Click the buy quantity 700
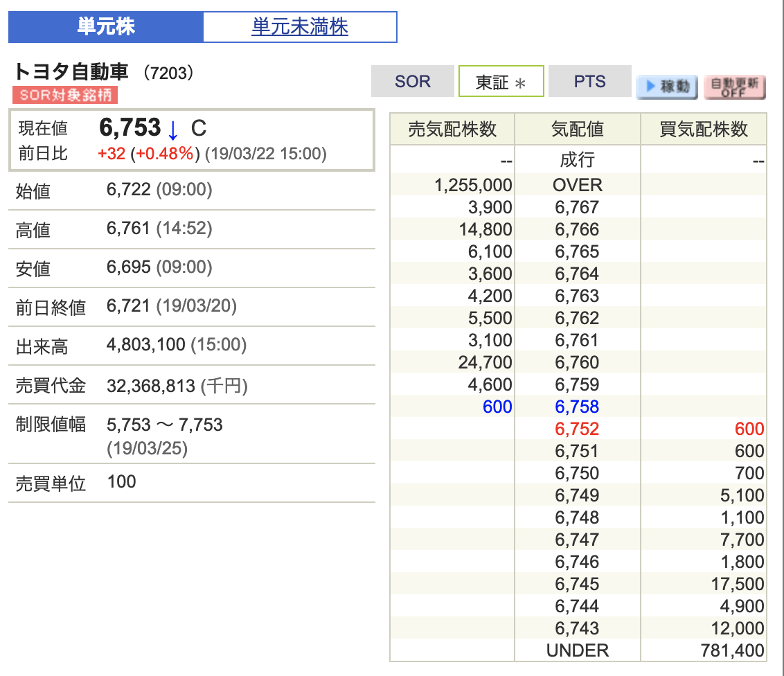 coord(749,473)
